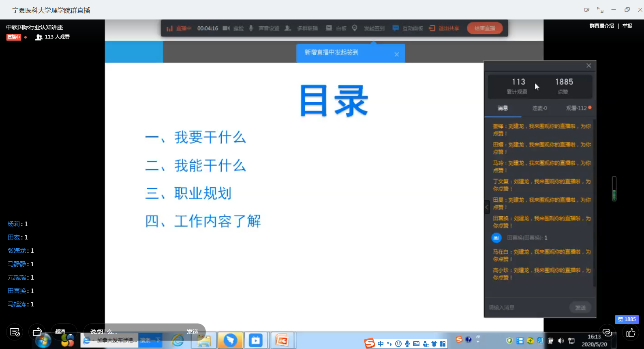This screenshot has width=644, height=349.
Task: Click the 白板 whiteboard icon in toolbar
Action: (336, 28)
